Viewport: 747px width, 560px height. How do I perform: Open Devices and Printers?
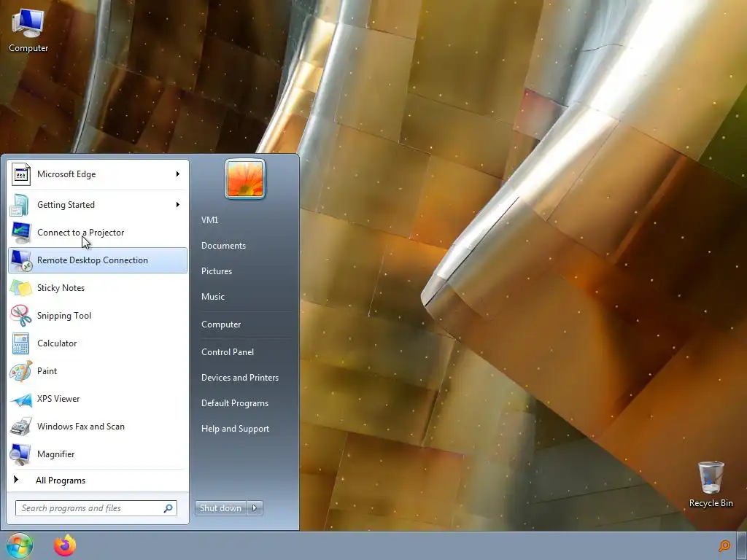click(240, 378)
